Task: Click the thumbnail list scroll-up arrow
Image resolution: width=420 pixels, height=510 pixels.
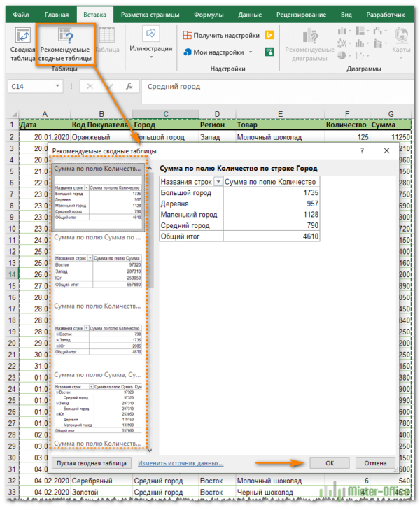Action: pyautogui.click(x=150, y=168)
